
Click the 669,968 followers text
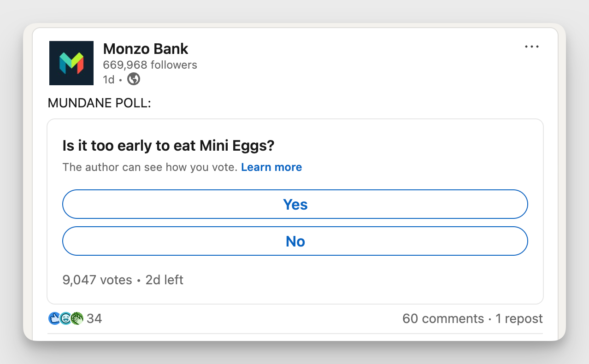(150, 65)
